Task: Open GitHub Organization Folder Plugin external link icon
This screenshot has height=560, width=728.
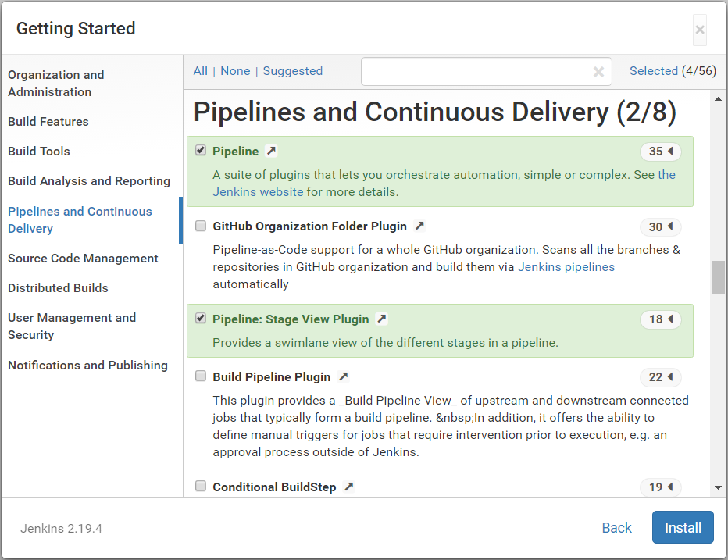Action: click(x=419, y=226)
